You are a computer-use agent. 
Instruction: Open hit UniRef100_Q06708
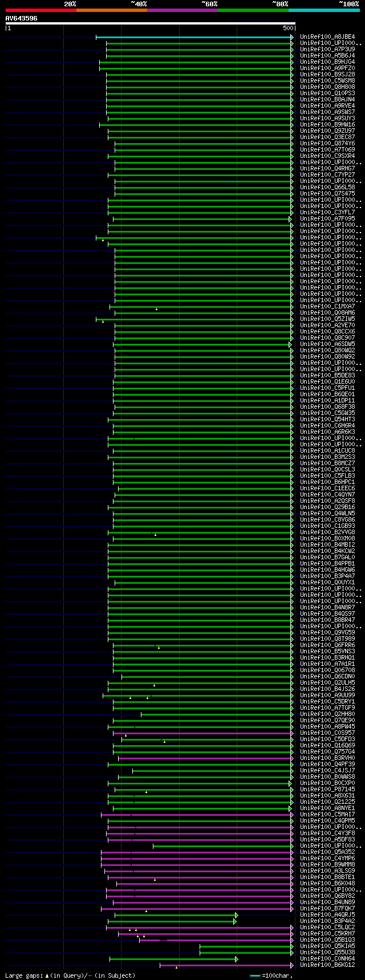coord(327,670)
